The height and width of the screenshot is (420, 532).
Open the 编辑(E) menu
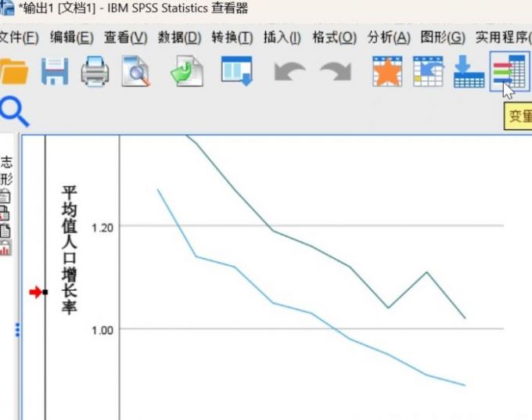[72, 38]
